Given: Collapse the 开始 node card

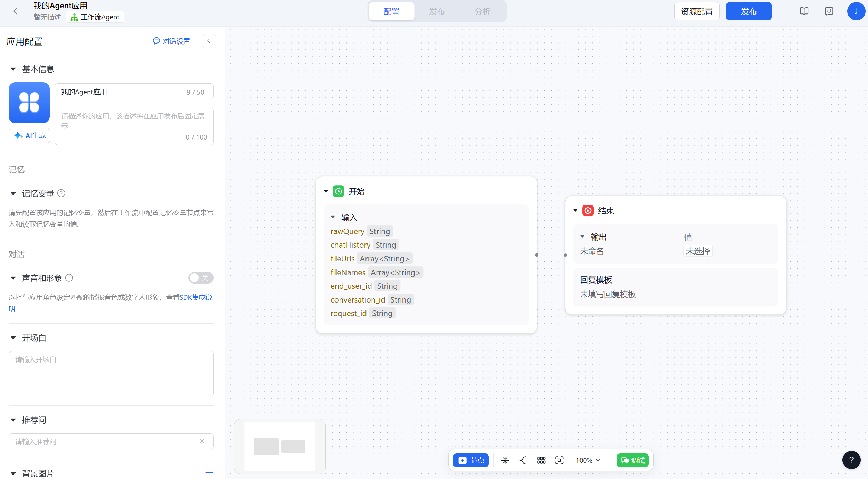Looking at the screenshot, I should click(326, 191).
